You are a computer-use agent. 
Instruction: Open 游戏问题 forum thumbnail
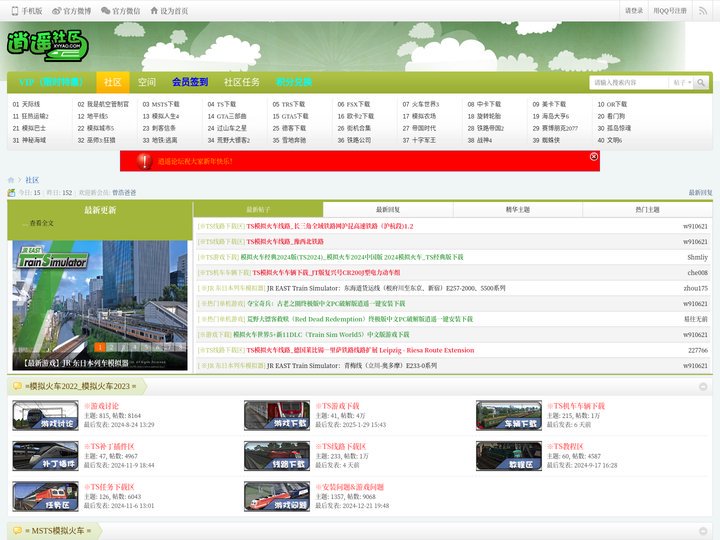[x=277, y=496]
